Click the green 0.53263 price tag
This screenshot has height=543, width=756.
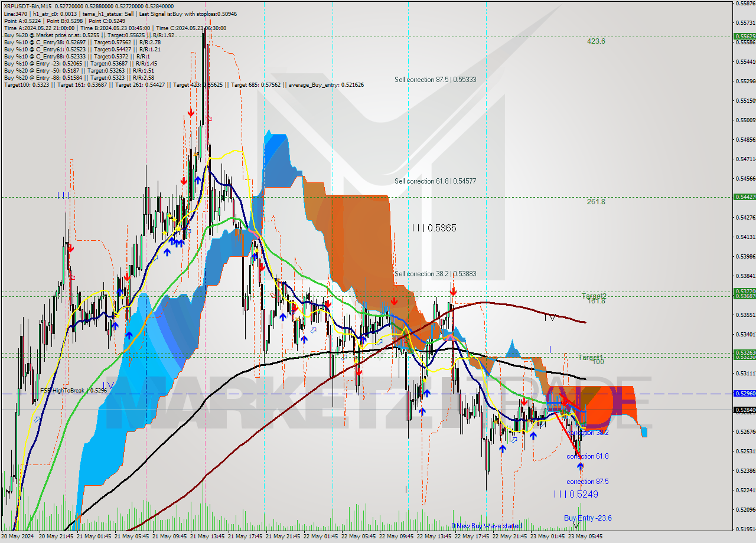(x=744, y=352)
